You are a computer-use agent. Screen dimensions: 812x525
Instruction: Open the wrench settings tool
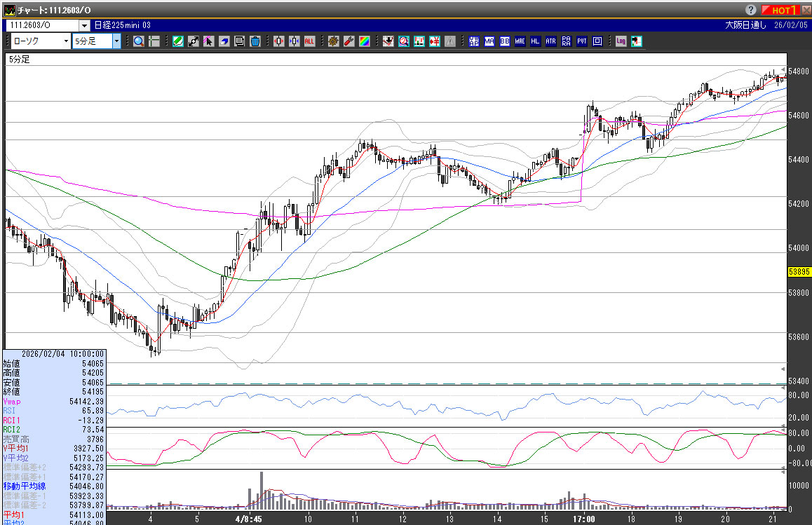(x=349, y=41)
